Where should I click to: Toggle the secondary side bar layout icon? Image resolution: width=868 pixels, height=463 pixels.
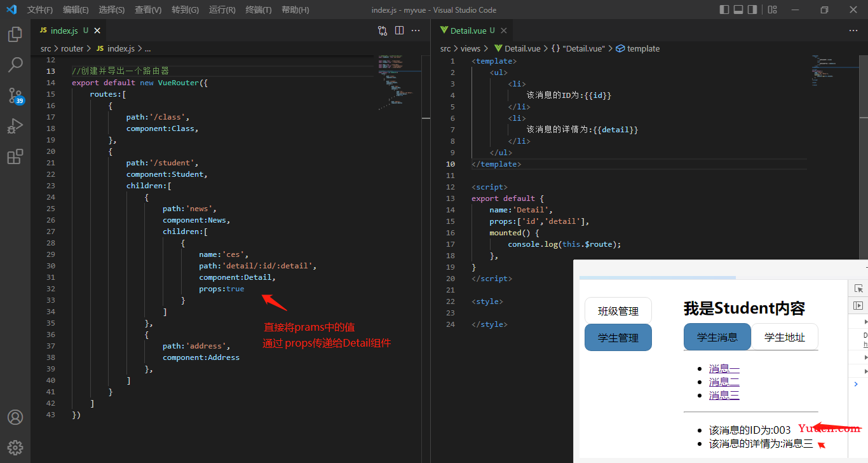point(752,10)
